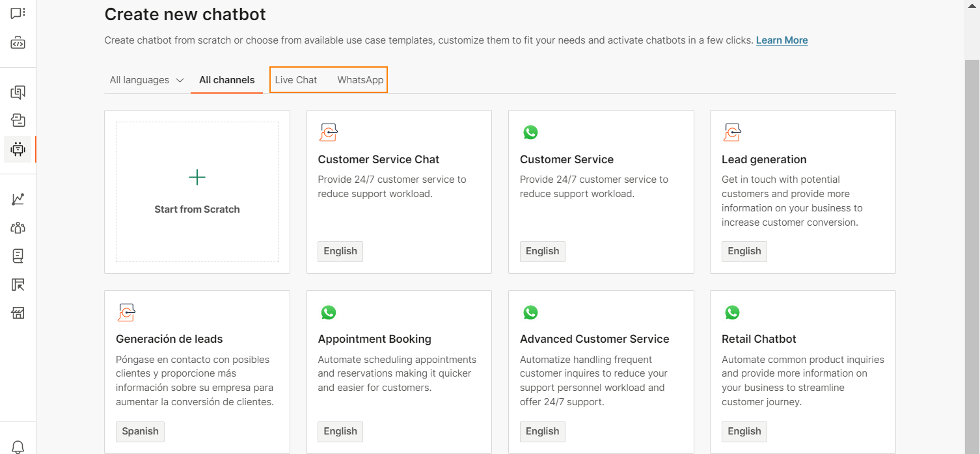Click the Create new chatbot heading
This screenshot has width=980, height=454.
point(185,14)
